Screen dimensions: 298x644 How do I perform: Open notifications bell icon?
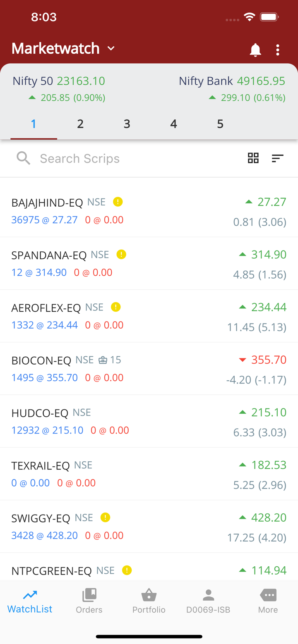[x=255, y=50]
